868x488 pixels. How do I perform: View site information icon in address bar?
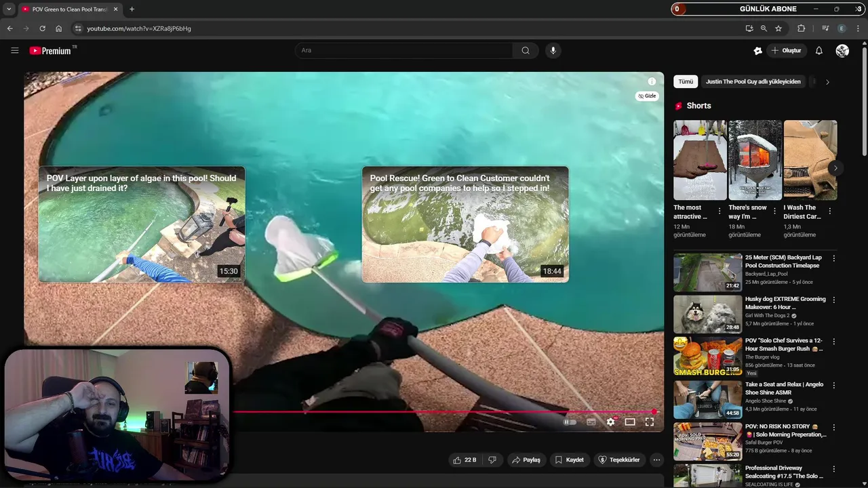point(78,28)
